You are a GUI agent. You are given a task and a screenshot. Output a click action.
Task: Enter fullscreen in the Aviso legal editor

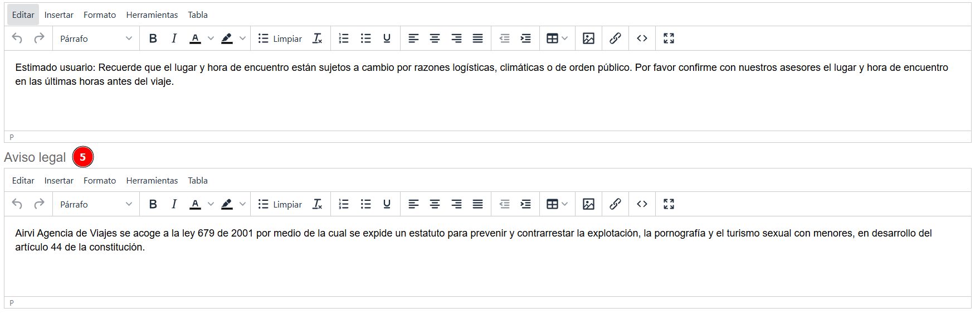tap(669, 204)
